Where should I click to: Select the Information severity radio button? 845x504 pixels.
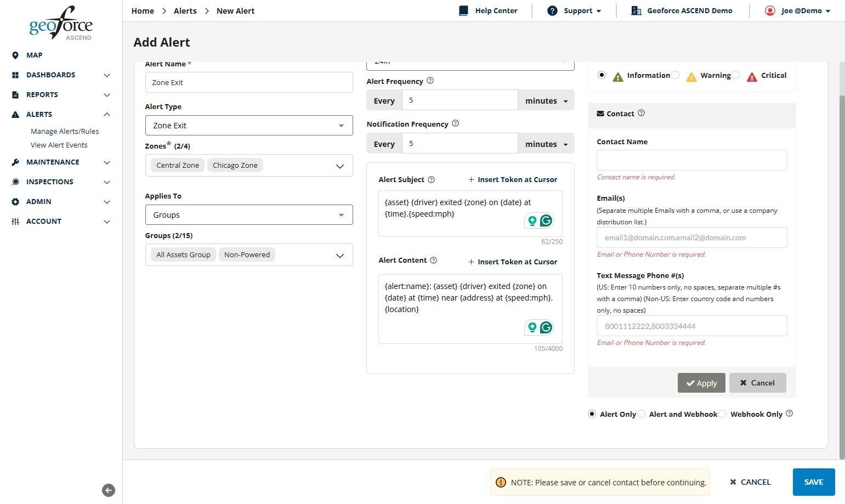pos(602,75)
